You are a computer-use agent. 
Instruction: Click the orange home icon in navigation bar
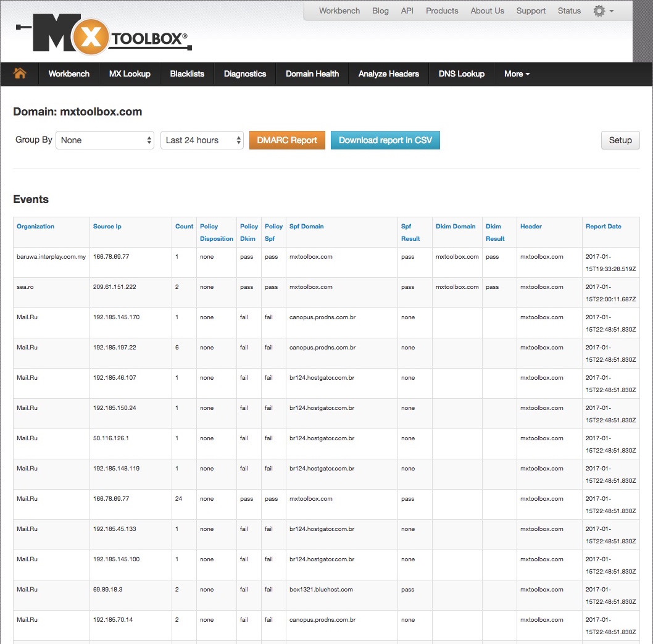click(20, 73)
